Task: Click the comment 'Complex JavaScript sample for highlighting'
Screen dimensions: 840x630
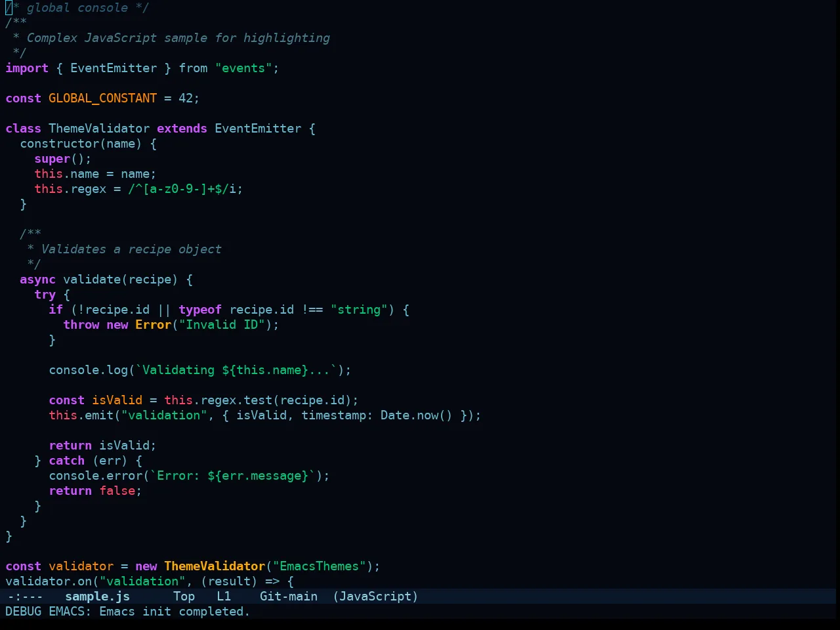Action: [x=178, y=38]
